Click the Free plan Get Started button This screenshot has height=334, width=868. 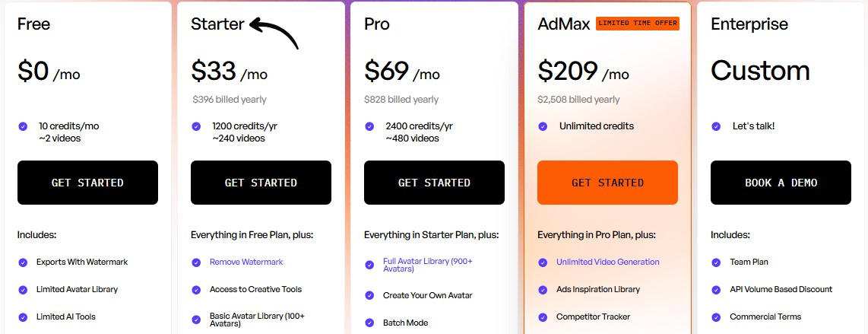tap(87, 183)
